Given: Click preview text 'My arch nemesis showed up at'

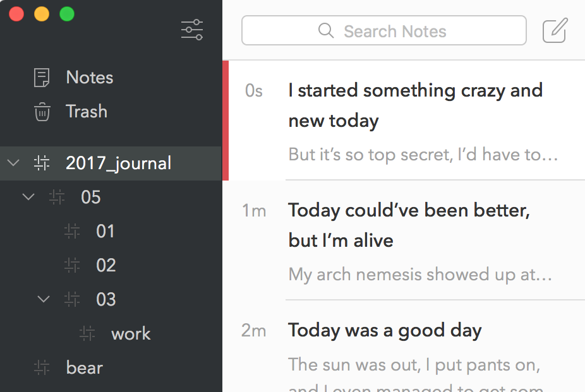Looking at the screenshot, I should (x=420, y=275).
